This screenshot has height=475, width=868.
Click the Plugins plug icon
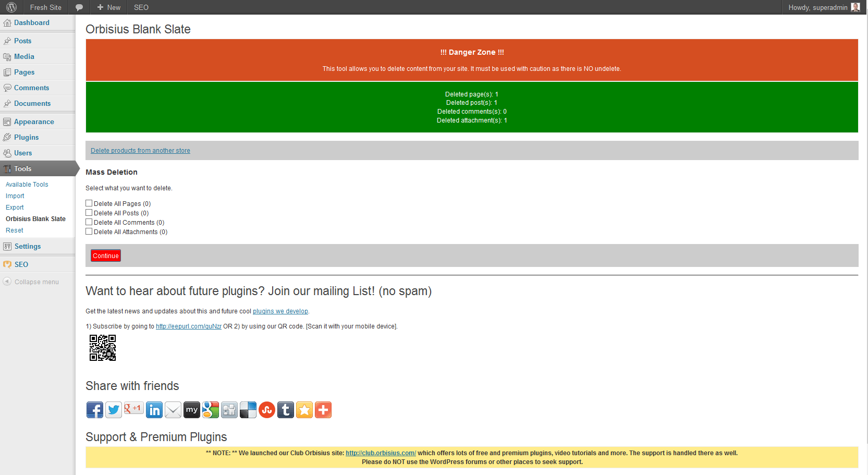(7, 138)
